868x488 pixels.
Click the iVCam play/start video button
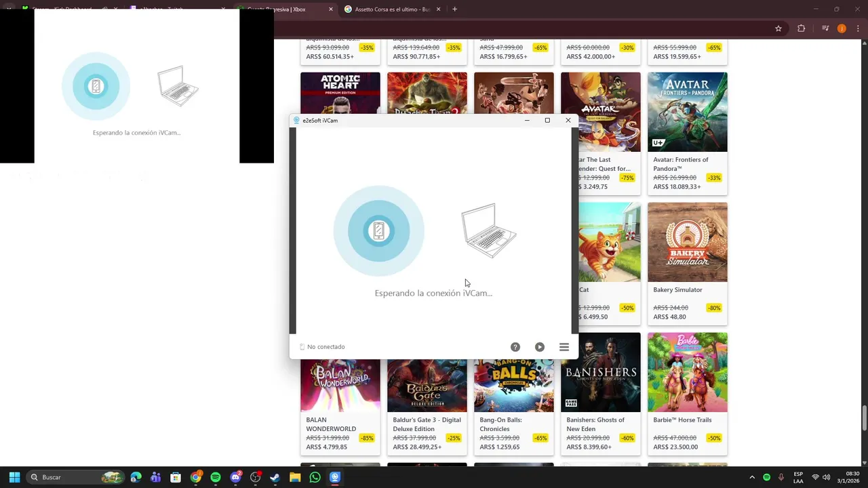point(540,347)
